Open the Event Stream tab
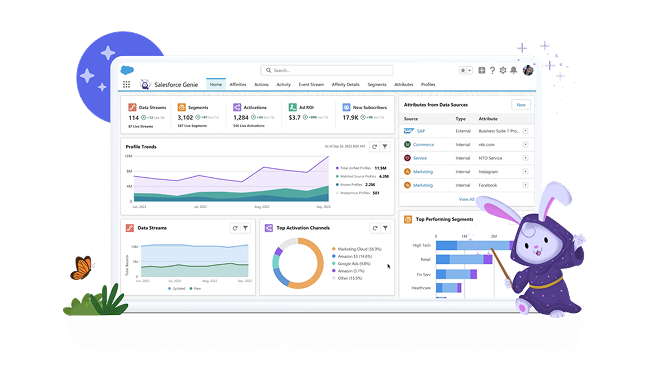Screen dimensions: 661x372 click(311, 84)
